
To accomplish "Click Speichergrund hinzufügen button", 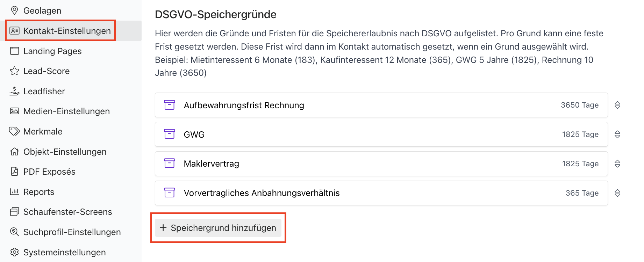I will (x=218, y=228).
